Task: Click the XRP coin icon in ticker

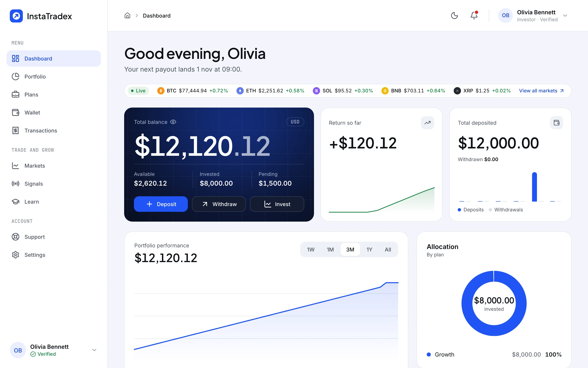Action: [x=457, y=91]
